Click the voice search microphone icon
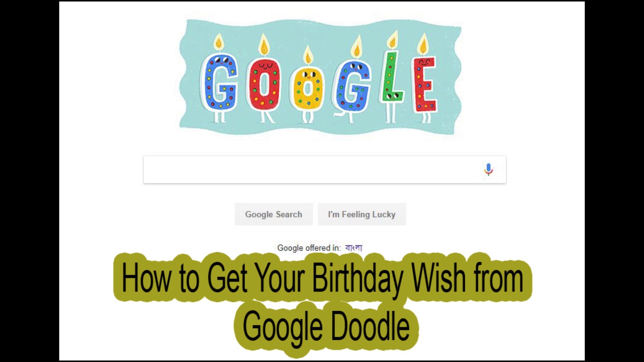644x362 pixels. [488, 170]
